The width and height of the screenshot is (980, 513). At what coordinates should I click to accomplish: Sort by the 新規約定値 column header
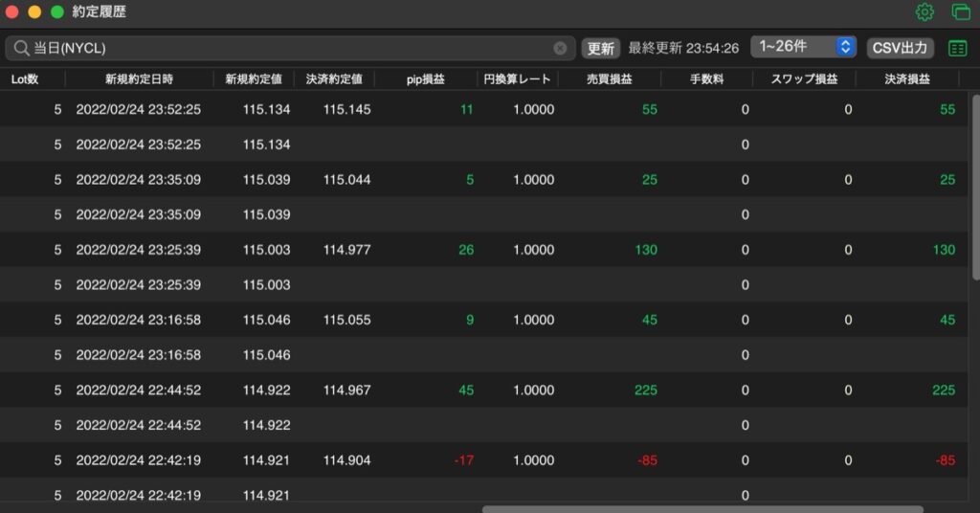(x=253, y=79)
